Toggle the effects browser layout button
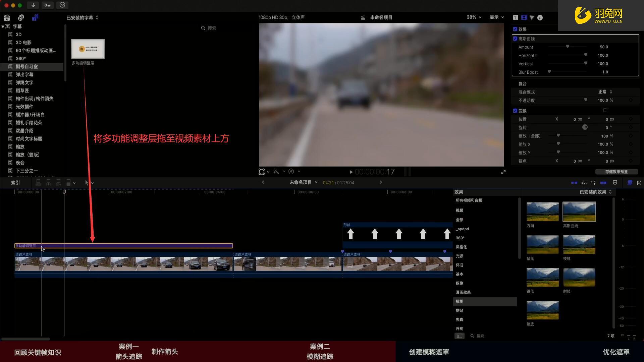 [x=460, y=336]
